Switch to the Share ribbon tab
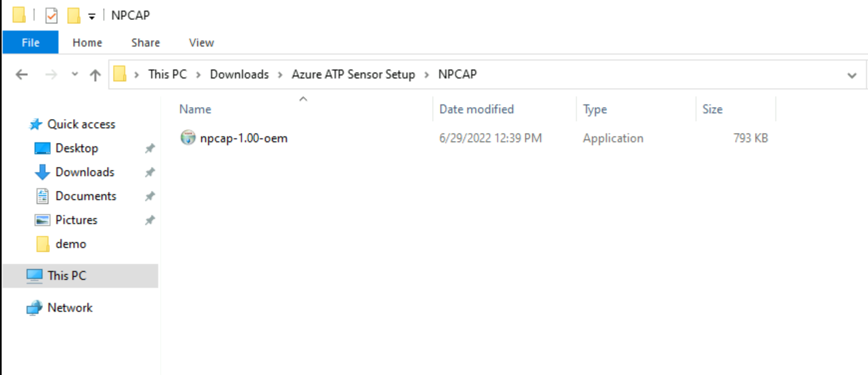Image resolution: width=868 pixels, height=375 pixels. point(146,43)
